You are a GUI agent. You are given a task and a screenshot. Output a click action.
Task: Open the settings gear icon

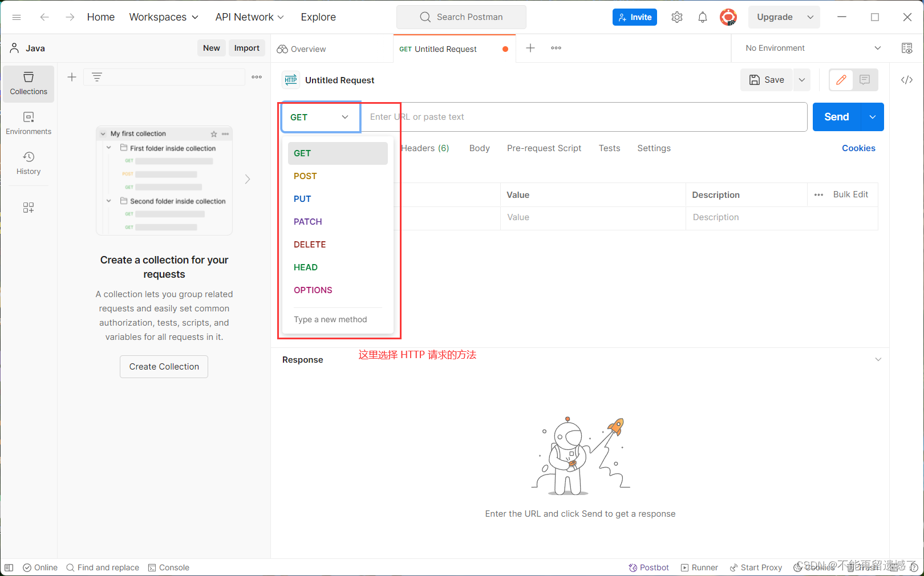point(677,17)
